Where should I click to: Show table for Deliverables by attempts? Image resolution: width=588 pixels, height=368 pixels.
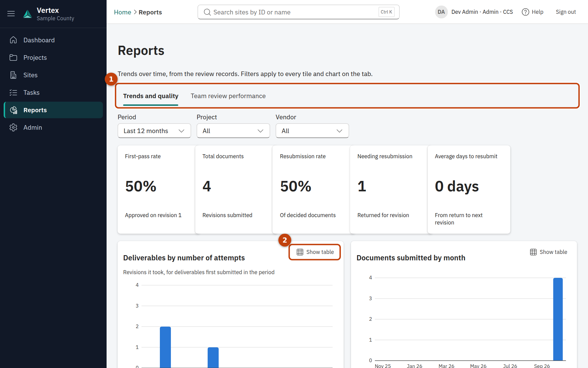315,252
